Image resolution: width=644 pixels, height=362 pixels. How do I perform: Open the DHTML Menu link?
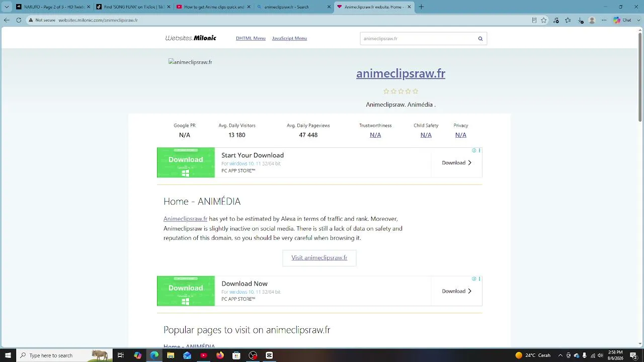click(x=251, y=38)
